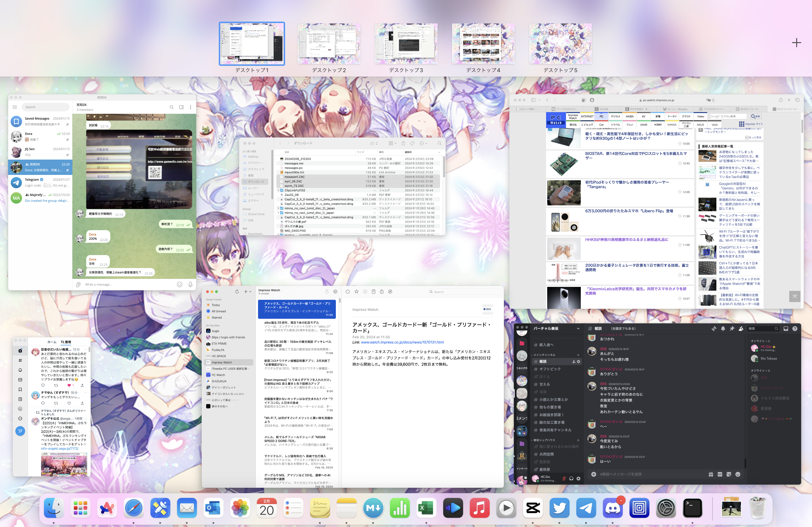The height and width of the screenshot is (527, 812).
Task: Toggle Telegram right sidebar panel
Action: (182, 107)
